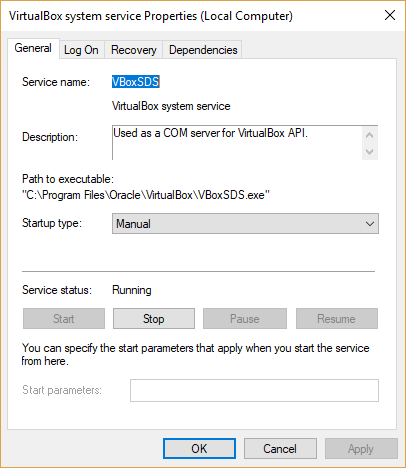Open the Log On tab
The height and width of the screenshot is (468, 406).
pos(81,50)
